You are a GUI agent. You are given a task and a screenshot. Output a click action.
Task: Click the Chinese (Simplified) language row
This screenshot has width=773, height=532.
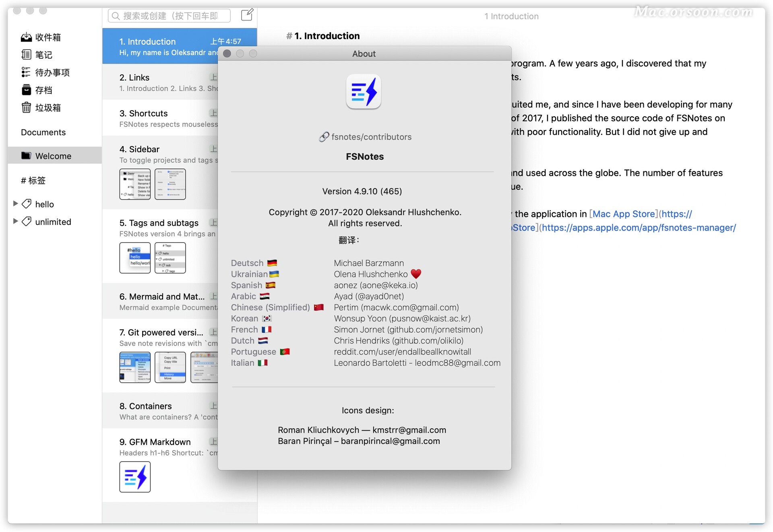click(277, 307)
